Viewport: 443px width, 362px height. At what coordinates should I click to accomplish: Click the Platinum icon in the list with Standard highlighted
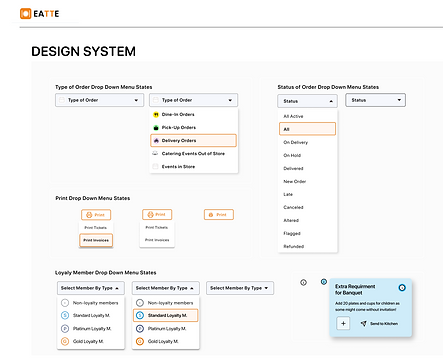[x=140, y=329]
